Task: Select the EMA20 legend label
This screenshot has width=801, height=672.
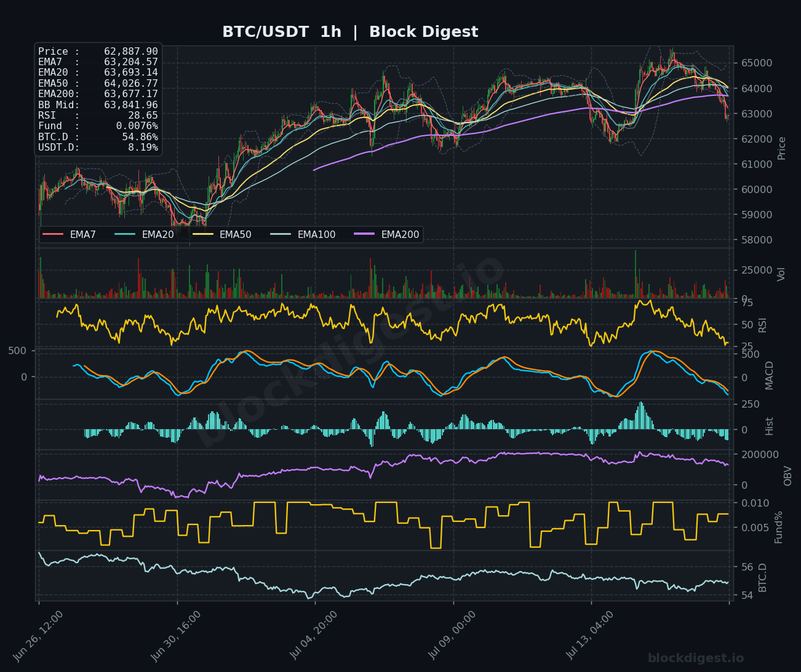Action: click(x=158, y=235)
